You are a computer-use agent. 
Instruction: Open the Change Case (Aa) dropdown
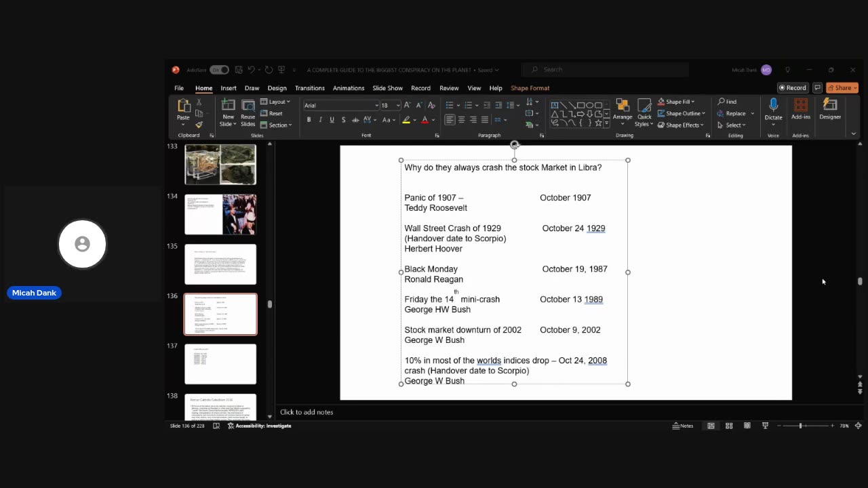click(x=389, y=120)
